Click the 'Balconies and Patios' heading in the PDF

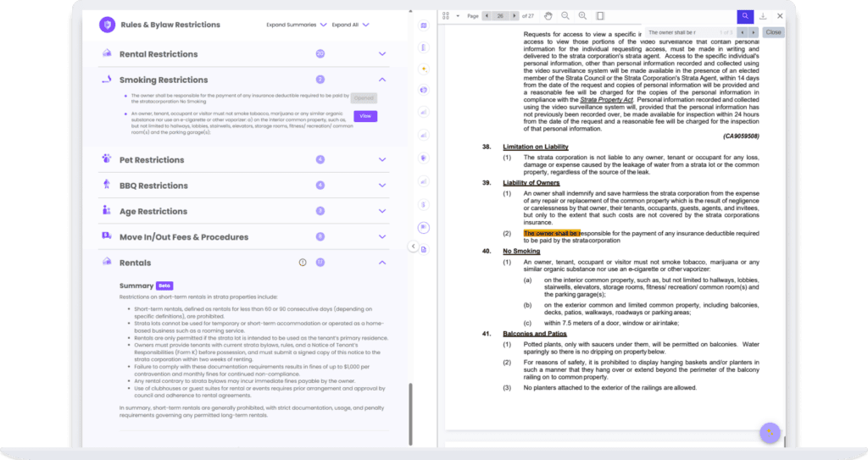(535, 334)
